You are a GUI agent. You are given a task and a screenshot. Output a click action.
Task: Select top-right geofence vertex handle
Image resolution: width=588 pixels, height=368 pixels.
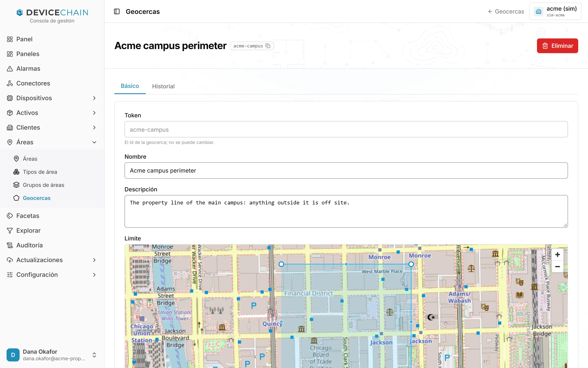(411, 264)
